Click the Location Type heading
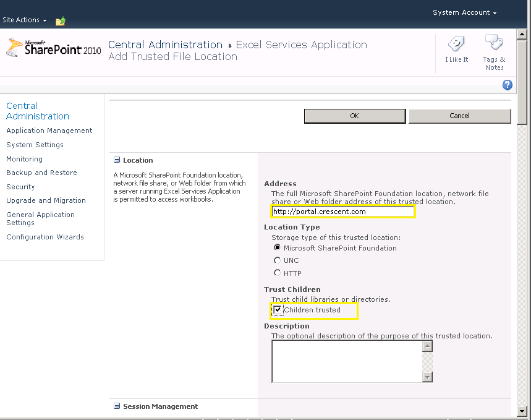 click(x=292, y=227)
